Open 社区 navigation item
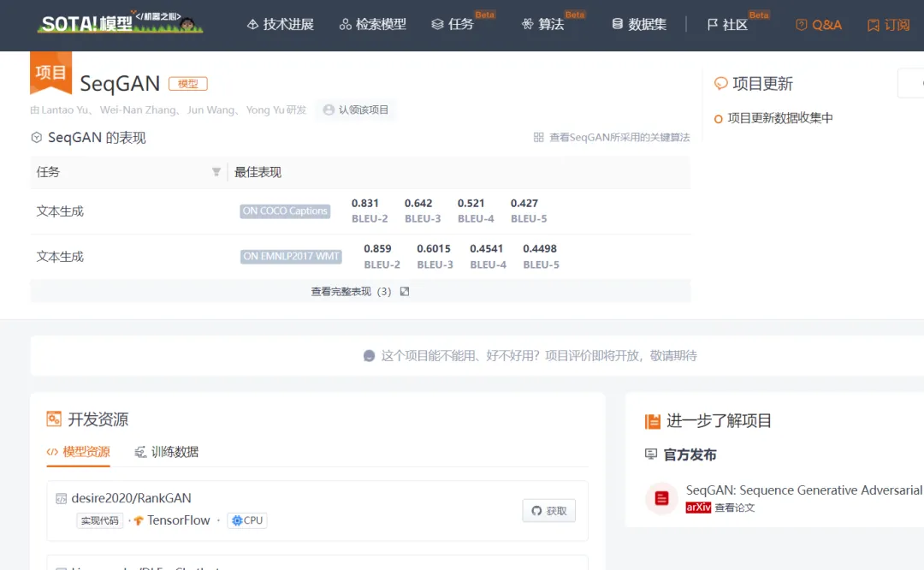The width and height of the screenshot is (924, 570). [728, 24]
